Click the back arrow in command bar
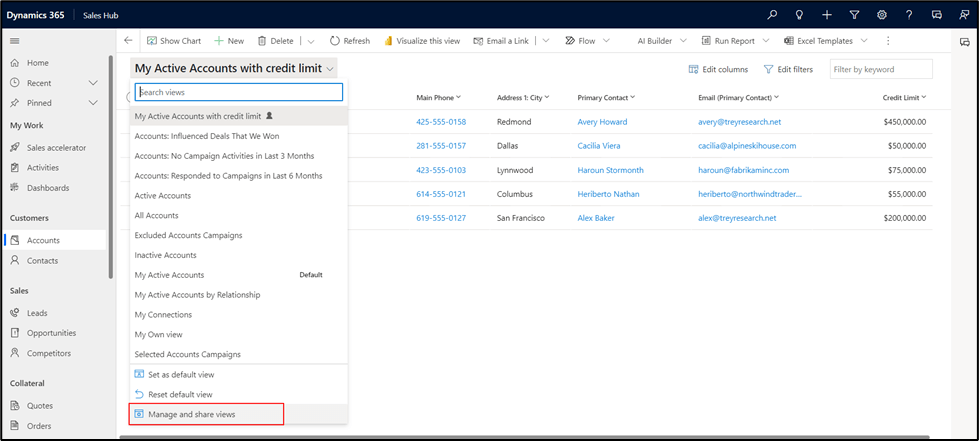The width and height of the screenshot is (979, 441). 128,41
